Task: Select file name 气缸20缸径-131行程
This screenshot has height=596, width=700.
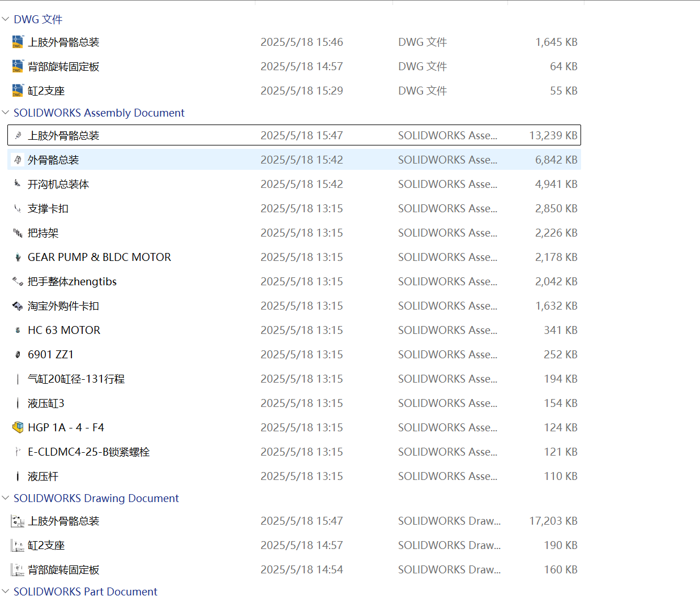Action: click(76, 379)
